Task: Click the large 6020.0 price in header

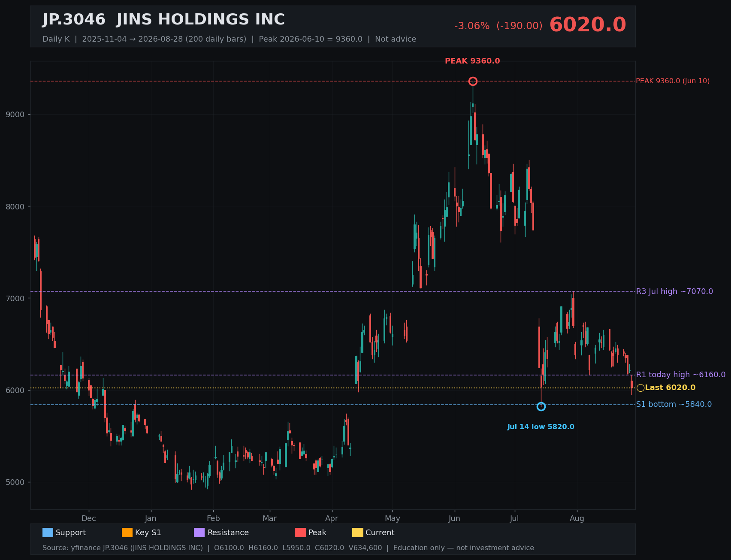Action: coord(588,25)
